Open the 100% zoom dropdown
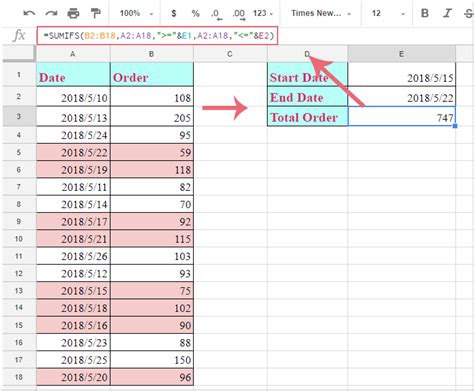474x391 pixels. (137, 13)
